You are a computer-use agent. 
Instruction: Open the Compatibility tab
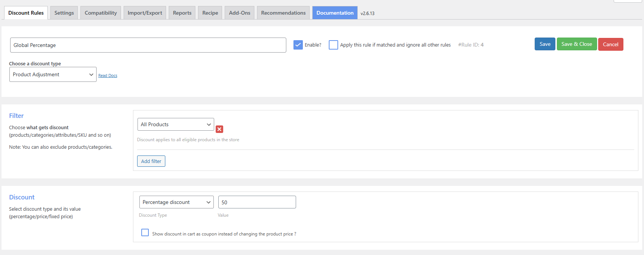pyautogui.click(x=101, y=13)
